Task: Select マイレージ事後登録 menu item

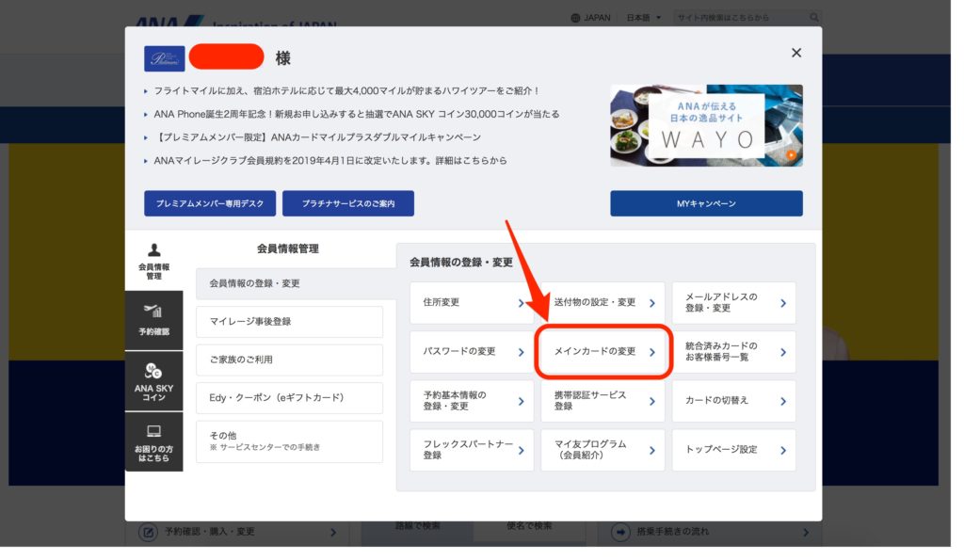Action: (289, 322)
